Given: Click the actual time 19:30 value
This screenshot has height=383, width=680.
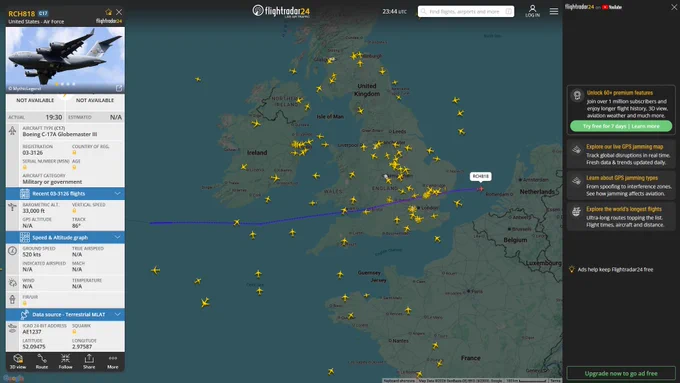Looking at the screenshot, I should tap(54, 117).
